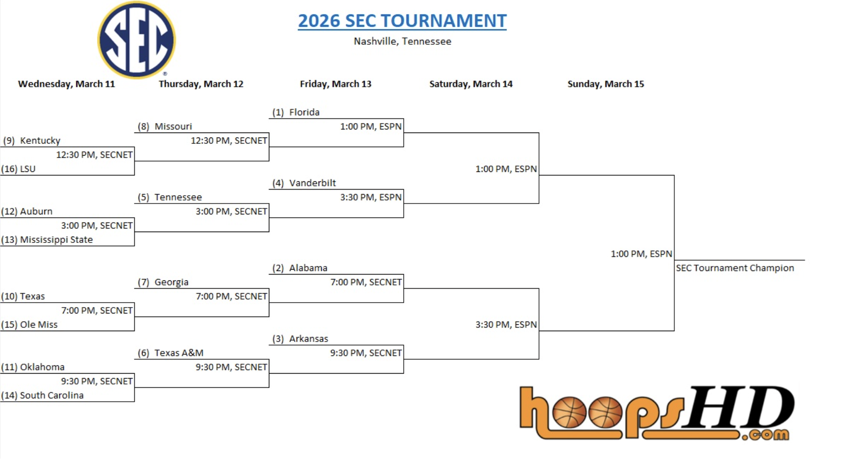This screenshot has height=465, width=868.
Task: Click the Nashville, Tennessee subtitle
Action: pyautogui.click(x=402, y=41)
